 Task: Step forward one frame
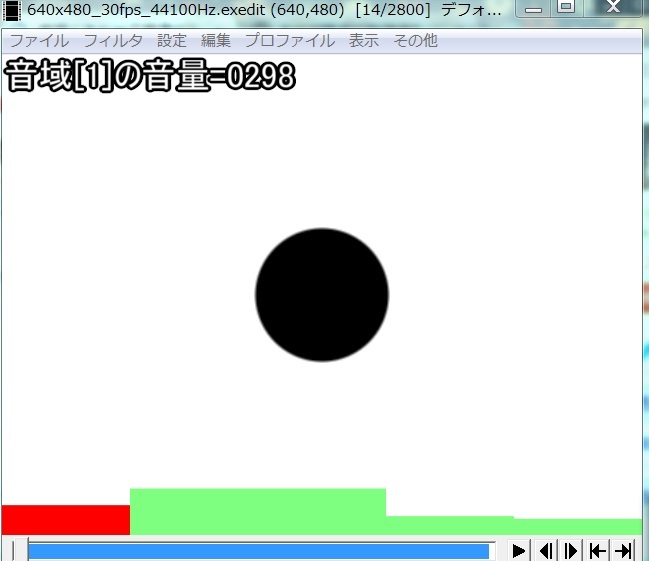pos(571,550)
